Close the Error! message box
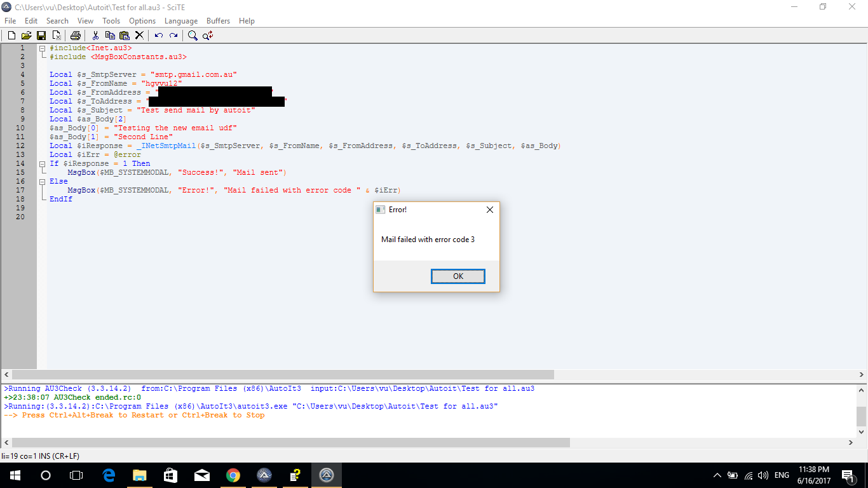Image resolution: width=868 pixels, height=488 pixels. tap(489, 210)
